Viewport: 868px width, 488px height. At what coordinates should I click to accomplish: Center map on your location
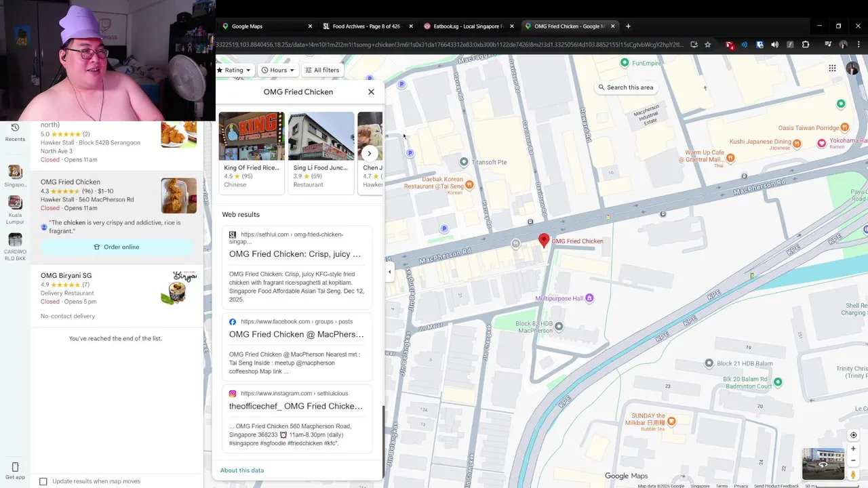[853, 435]
